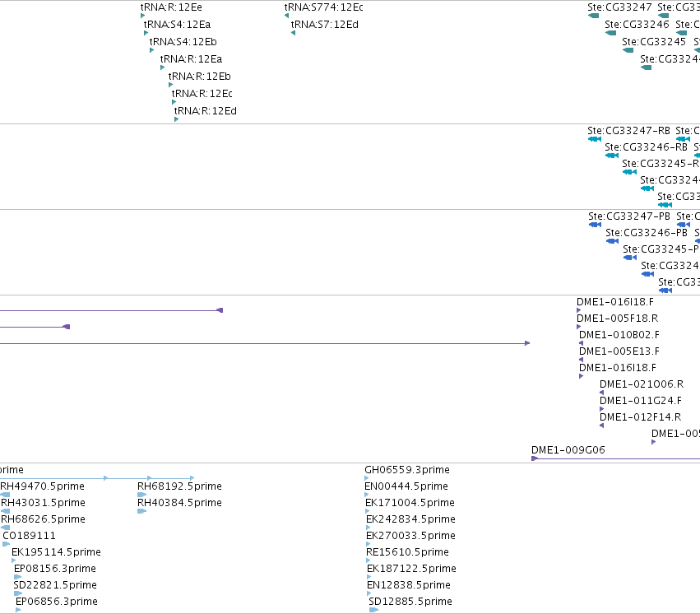The image size is (700, 614).
Task: Select the purple arrow start under DME1-009G06
Action: [x=535, y=458]
